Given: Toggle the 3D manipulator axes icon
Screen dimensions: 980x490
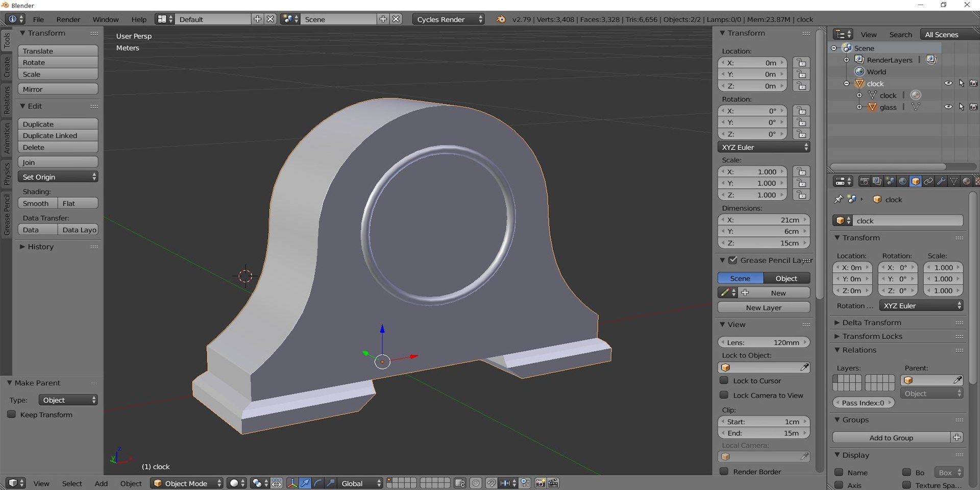Looking at the screenshot, I should coord(292,483).
